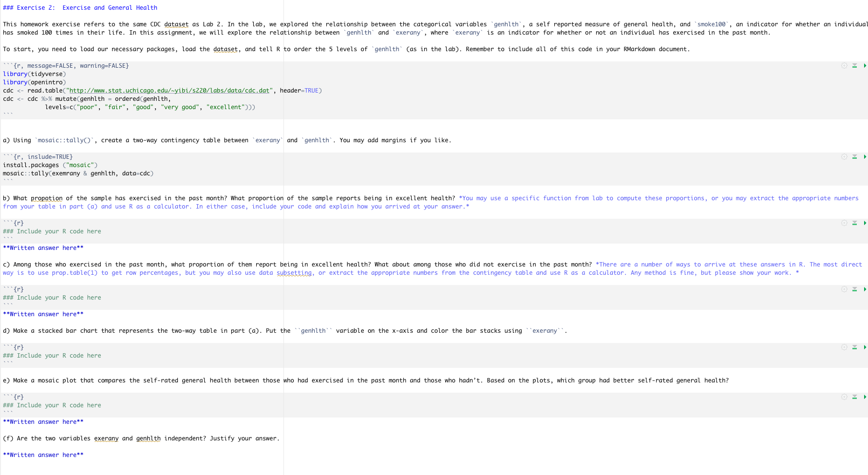Click the '**Written answer here**' placeholder after question c
Viewport: 868px width, 475px height.
coord(43,314)
